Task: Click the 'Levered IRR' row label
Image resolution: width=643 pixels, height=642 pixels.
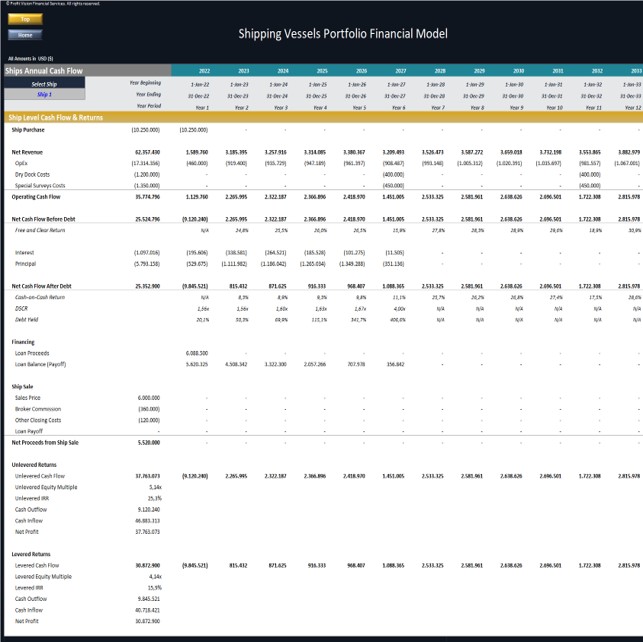Action: pos(29,588)
